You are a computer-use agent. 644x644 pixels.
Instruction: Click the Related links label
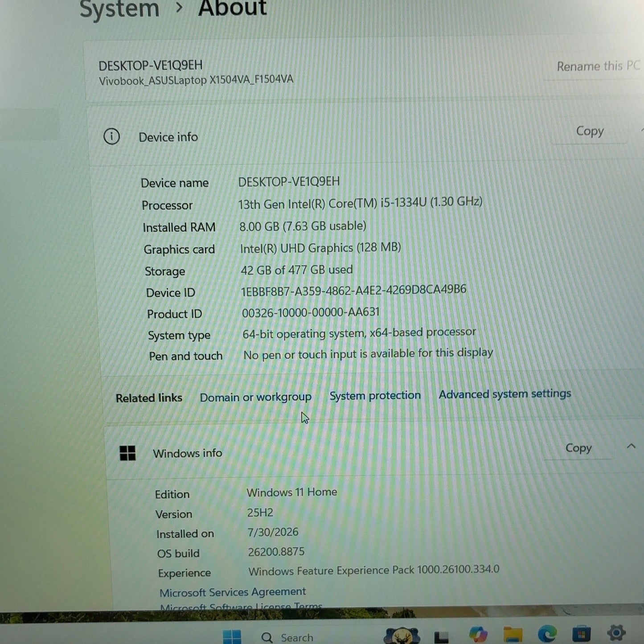click(149, 398)
